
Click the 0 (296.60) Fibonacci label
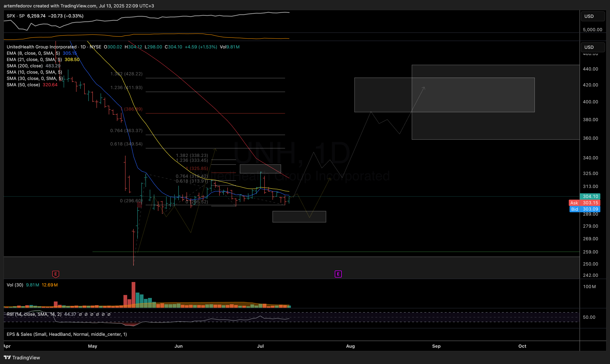click(x=131, y=201)
